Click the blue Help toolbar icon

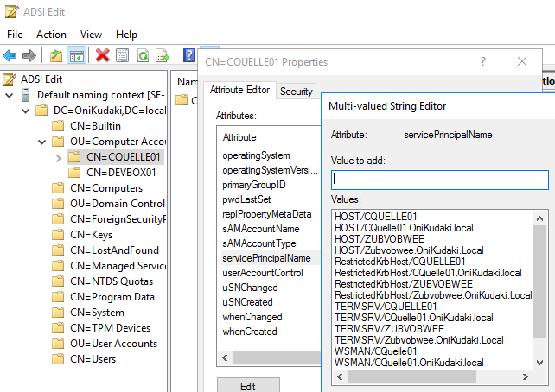pyautogui.click(x=188, y=55)
